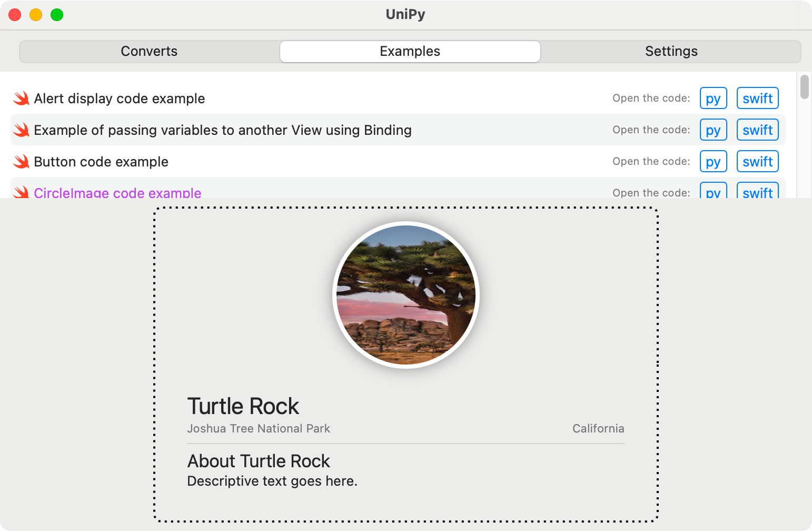The image size is (812, 531).
Task: Open py code for Binding variables example
Action: [713, 130]
